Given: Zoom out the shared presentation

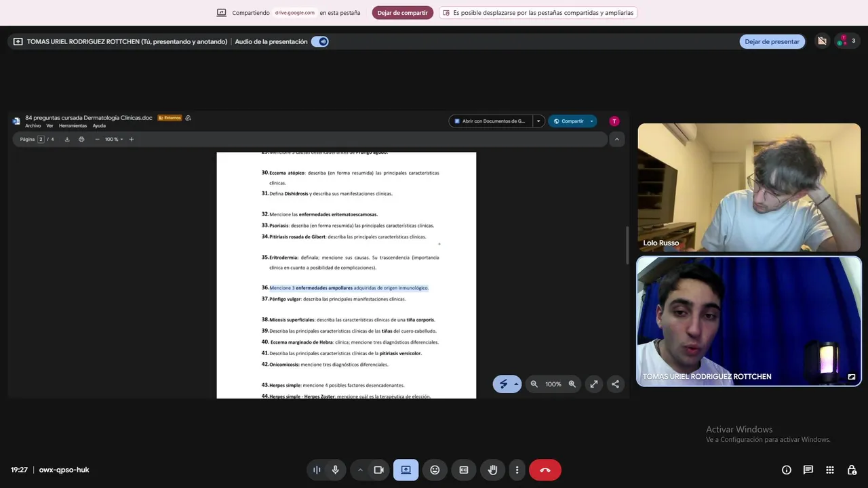Looking at the screenshot, I should (534, 384).
